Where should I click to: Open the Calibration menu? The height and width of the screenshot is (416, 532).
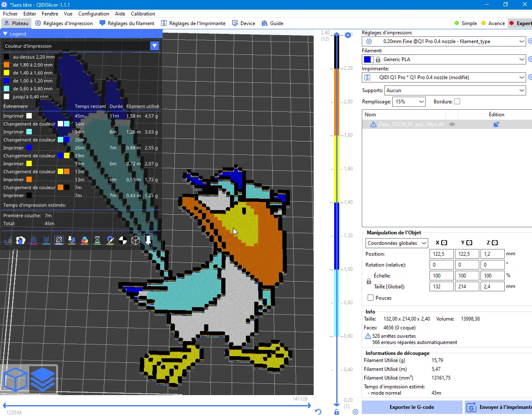tap(143, 14)
